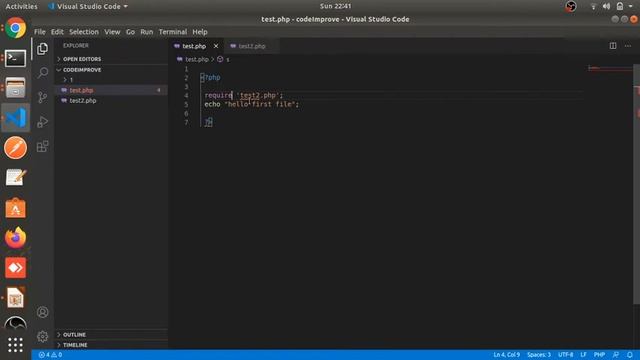The height and width of the screenshot is (360, 640).
Task: Click the 'test2.php' string in code
Action: coord(258,96)
